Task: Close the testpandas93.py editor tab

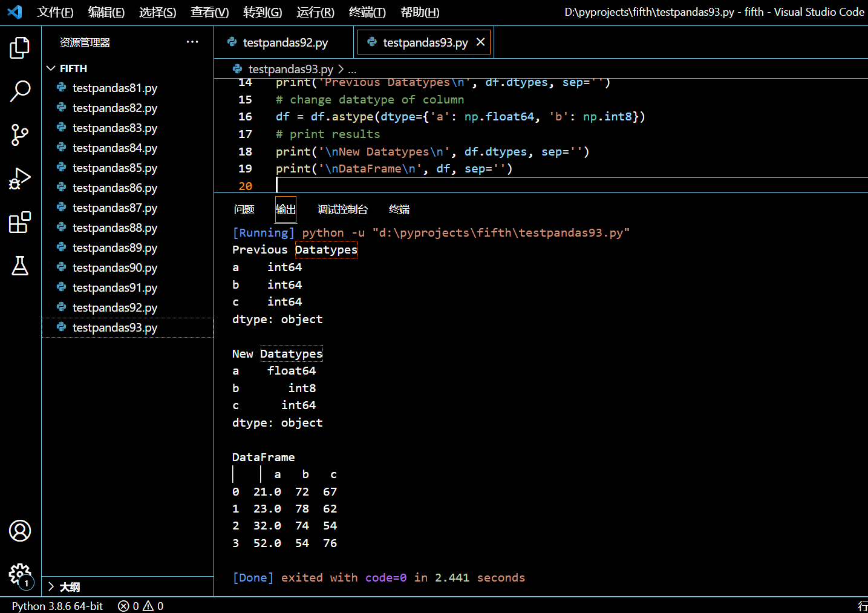Action: point(481,42)
